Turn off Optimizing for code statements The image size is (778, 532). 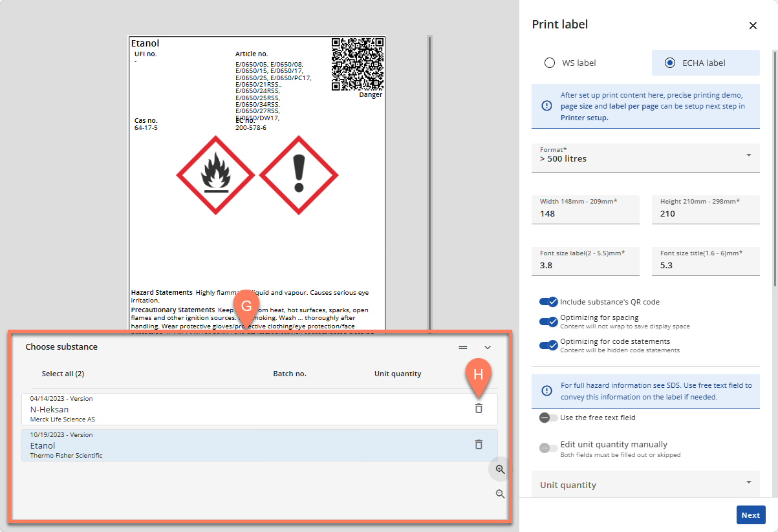548,345
